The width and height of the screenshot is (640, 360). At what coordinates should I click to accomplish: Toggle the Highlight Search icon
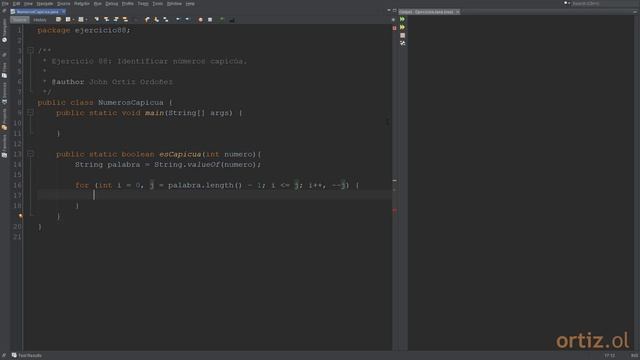125,19
